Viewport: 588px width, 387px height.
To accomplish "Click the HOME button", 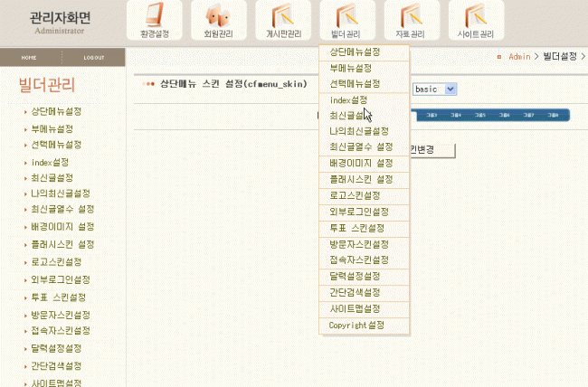I will pyautogui.click(x=29, y=57).
